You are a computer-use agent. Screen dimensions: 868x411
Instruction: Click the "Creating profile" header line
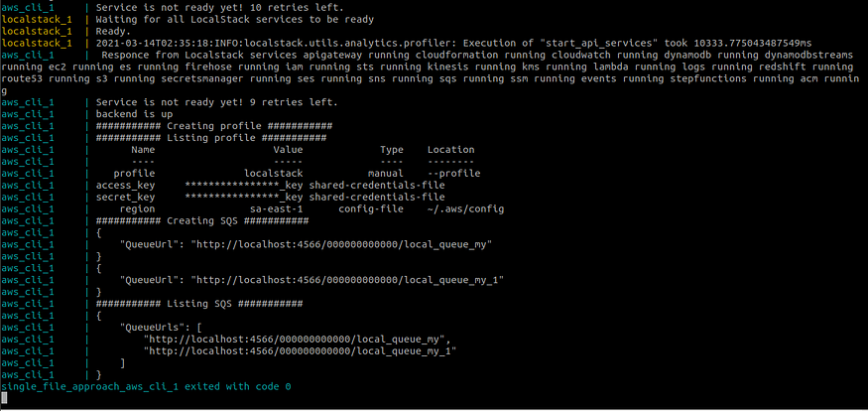tap(213, 126)
